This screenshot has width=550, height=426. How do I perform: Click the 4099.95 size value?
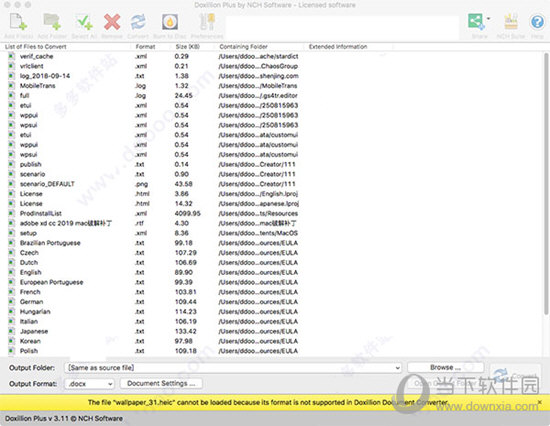(x=188, y=213)
